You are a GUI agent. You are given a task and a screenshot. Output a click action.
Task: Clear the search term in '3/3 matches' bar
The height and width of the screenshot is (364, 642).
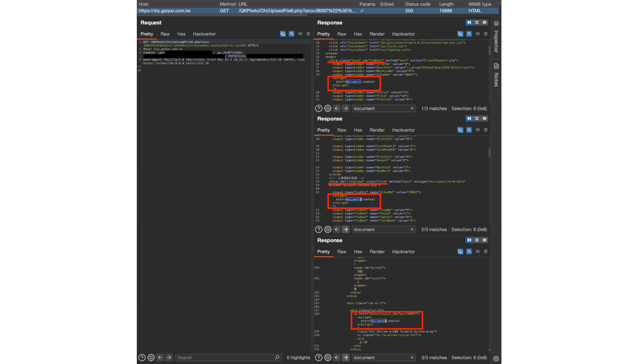(x=412, y=357)
